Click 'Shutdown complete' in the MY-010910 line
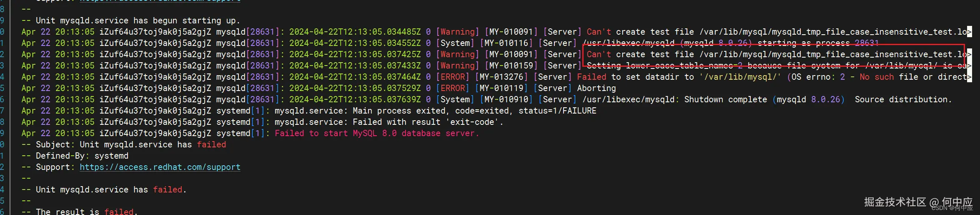 click(x=726, y=99)
